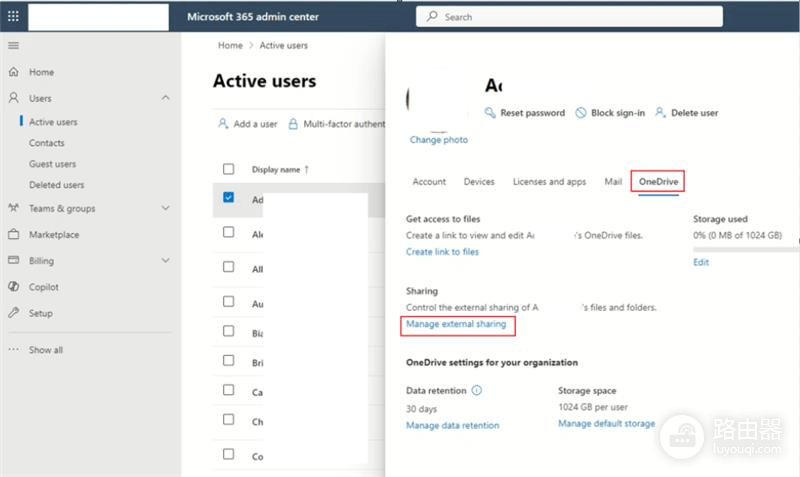Click Manage external sharing link
Screen dimensions: 800x477
pyautogui.click(x=456, y=324)
